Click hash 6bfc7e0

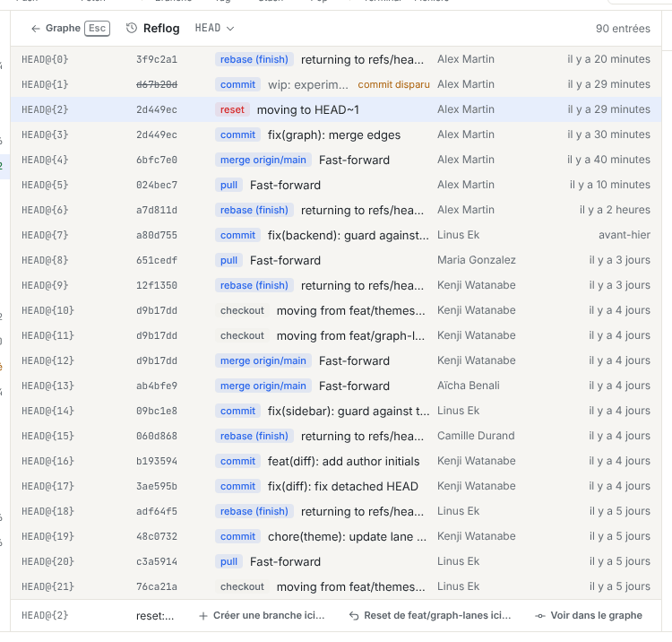[157, 160]
